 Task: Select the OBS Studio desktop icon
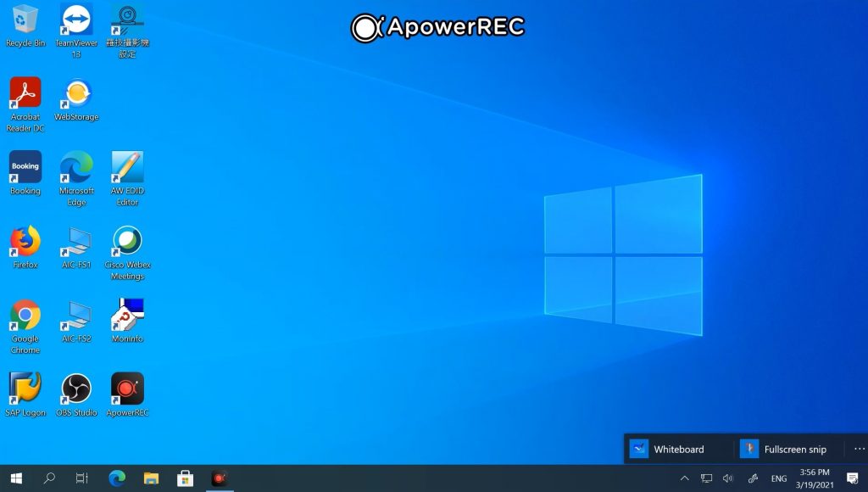point(75,394)
